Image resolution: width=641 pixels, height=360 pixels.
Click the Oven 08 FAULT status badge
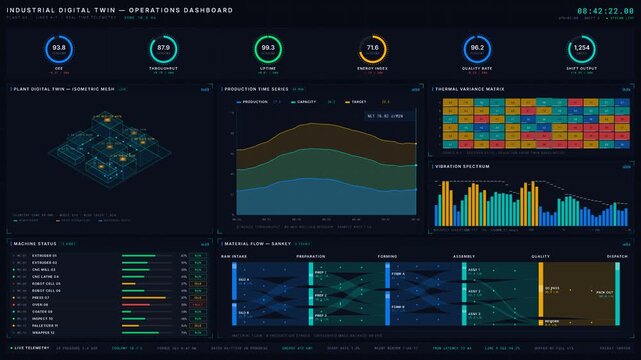point(198,305)
